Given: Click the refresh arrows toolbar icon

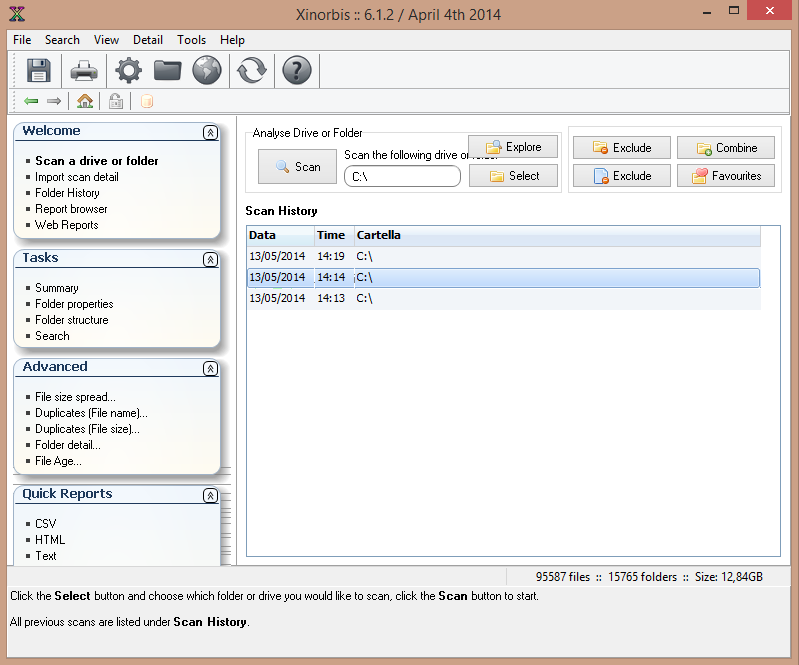Looking at the screenshot, I should (x=252, y=70).
